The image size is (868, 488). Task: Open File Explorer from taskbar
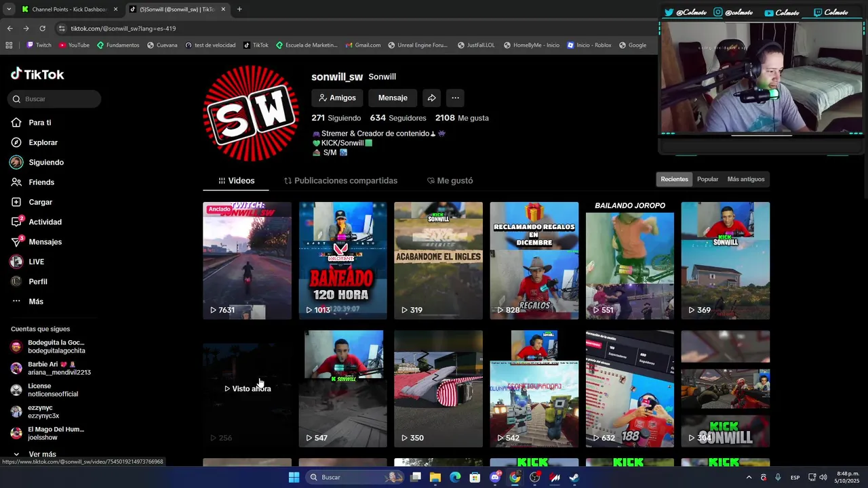(435, 477)
